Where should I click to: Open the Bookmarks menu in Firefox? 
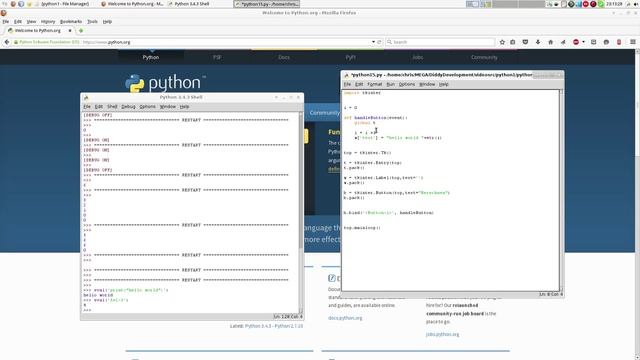[71, 21]
